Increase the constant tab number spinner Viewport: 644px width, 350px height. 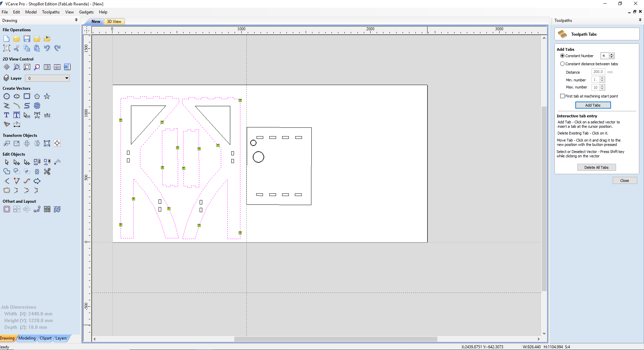(612, 54)
